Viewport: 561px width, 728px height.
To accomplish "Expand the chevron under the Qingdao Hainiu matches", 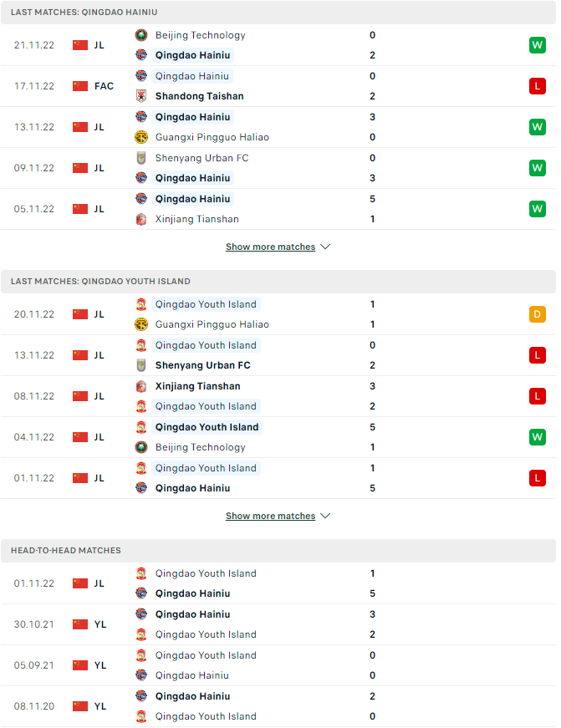I will (x=325, y=247).
